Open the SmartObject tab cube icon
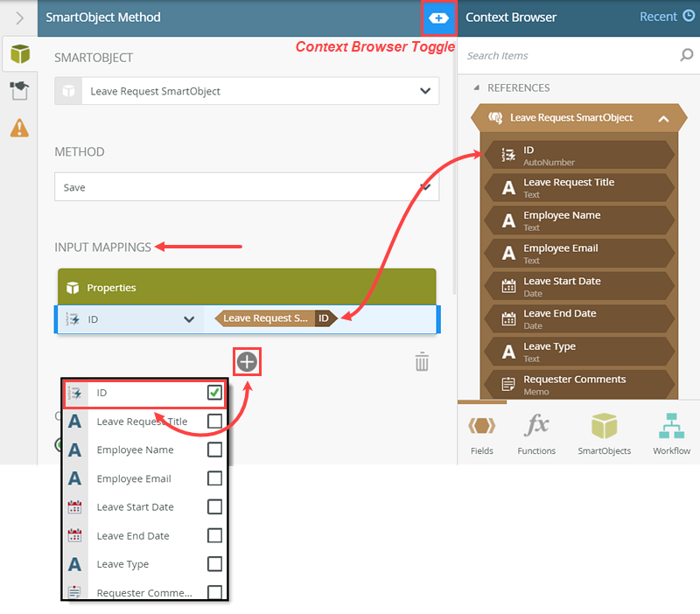The width and height of the screenshot is (700, 614). (19, 54)
